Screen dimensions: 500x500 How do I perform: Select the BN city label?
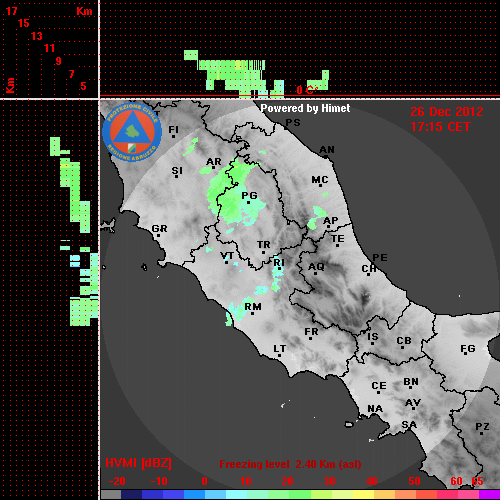[x=411, y=382]
